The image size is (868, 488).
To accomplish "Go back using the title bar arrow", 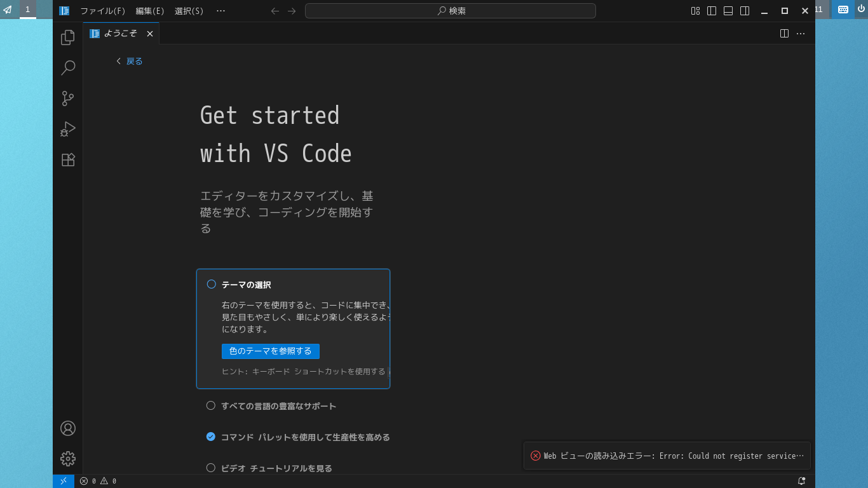I will point(275,11).
